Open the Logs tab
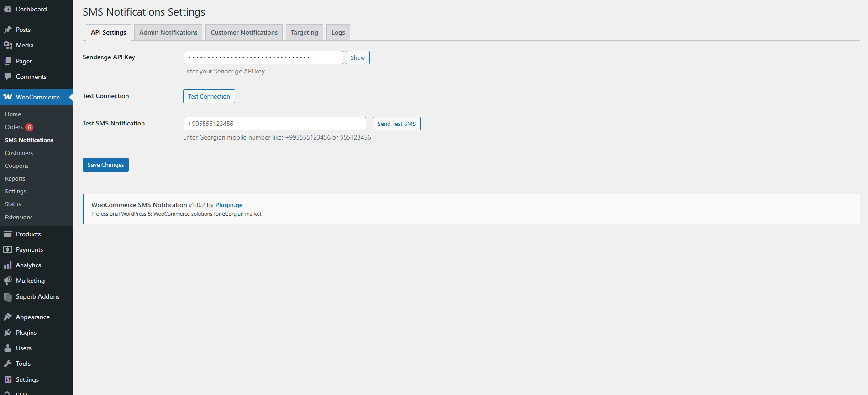The height and width of the screenshot is (395, 868). 338,32
